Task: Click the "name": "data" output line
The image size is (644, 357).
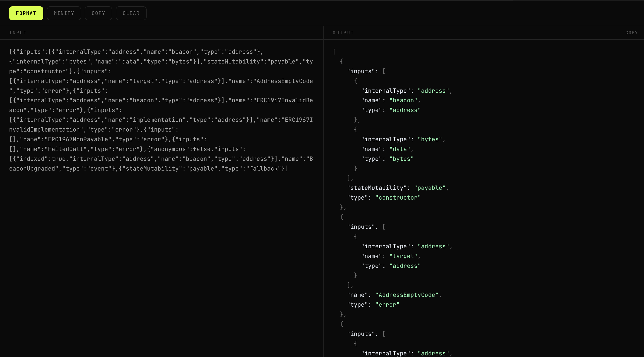Action: click(x=387, y=149)
